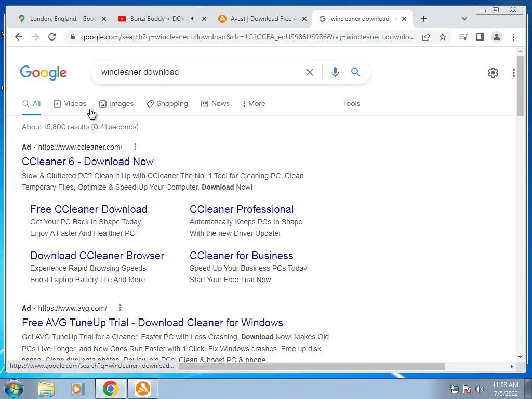Open the Free AVG TuneUp Trial link

(152, 323)
